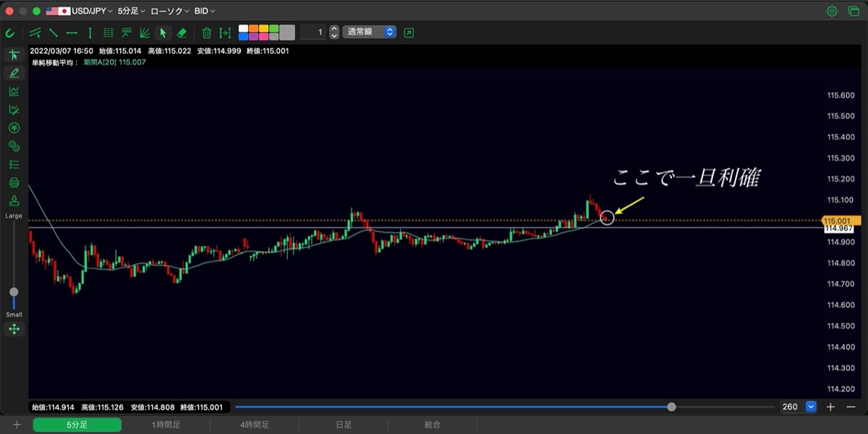Select the vertical line tool
This screenshot has height=434, width=868.
pyautogui.click(x=90, y=33)
